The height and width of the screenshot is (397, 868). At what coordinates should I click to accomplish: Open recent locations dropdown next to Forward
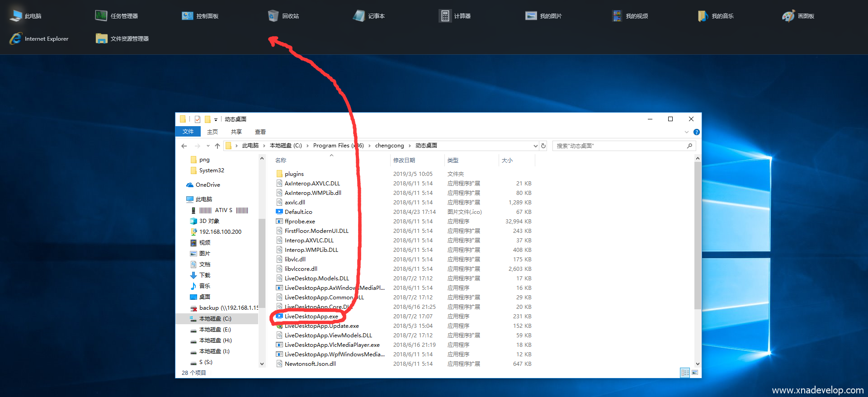[x=208, y=146]
